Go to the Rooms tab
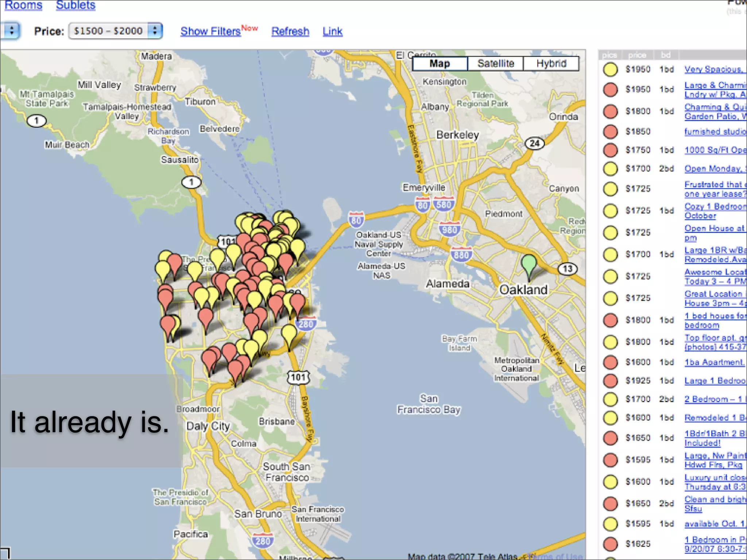747x560 pixels. [23, 5]
